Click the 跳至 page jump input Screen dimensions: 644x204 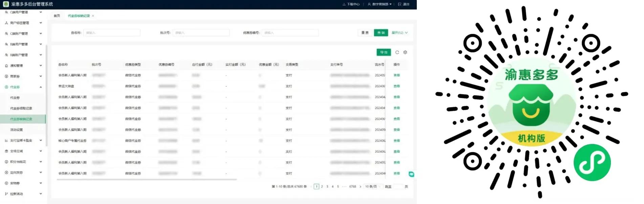click(x=398, y=186)
